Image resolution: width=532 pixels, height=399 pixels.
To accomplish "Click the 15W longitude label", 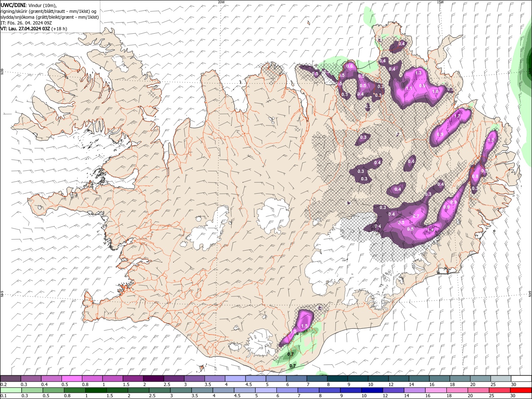I will tap(440, 2).
